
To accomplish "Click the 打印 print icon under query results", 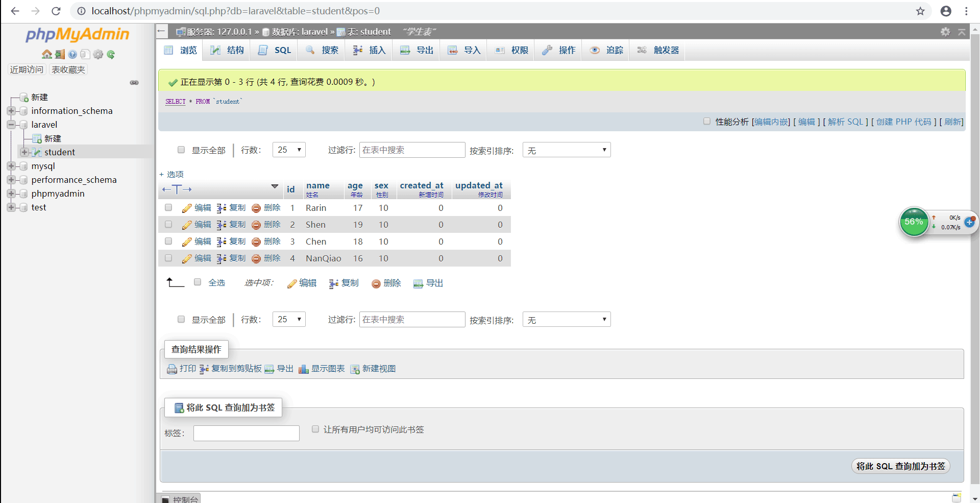I will tap(173, 368).
